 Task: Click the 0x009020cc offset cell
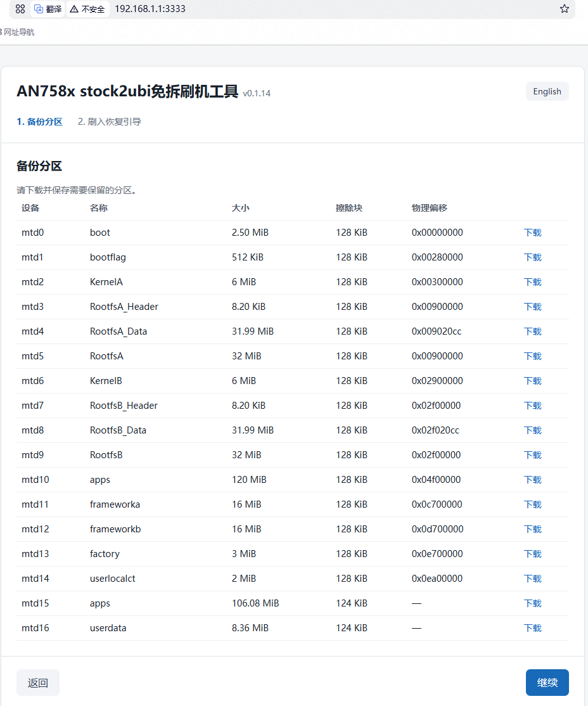(437, 332)
